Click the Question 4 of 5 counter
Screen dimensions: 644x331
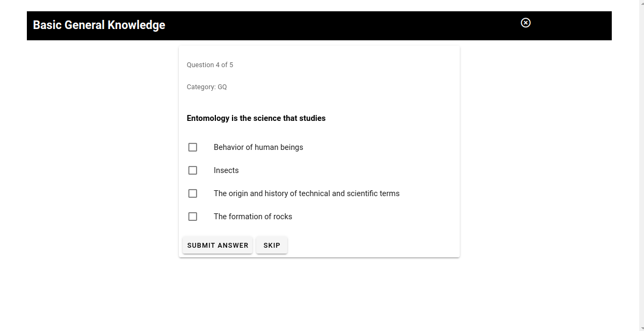210,65
